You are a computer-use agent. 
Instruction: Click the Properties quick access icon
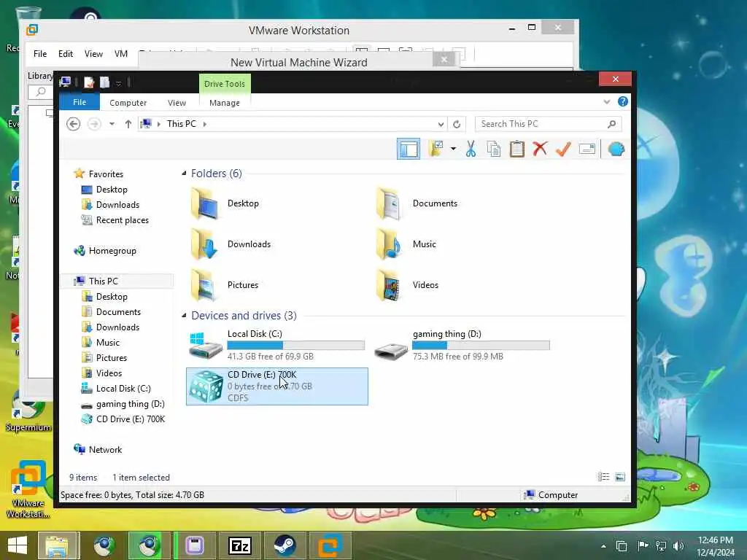coord(88,82)
